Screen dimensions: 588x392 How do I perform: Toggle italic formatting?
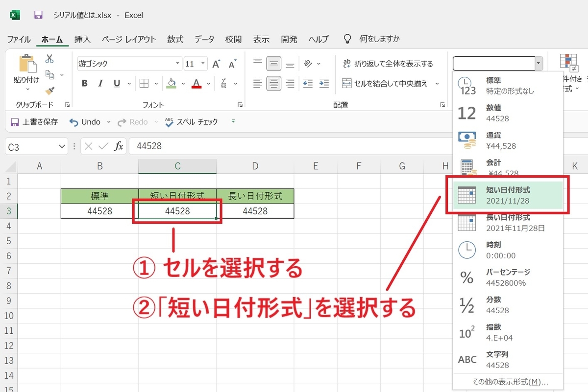[x=100, y=83]
